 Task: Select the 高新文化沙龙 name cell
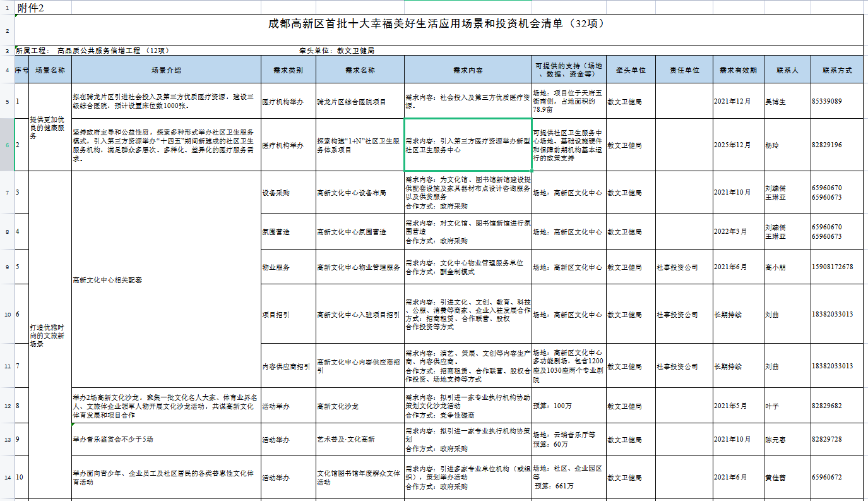359,406
